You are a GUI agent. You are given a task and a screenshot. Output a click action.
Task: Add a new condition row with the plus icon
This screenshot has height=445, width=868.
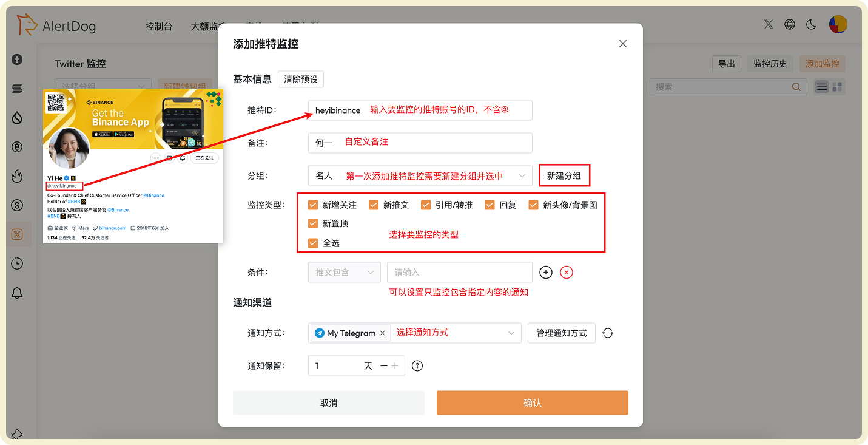click(545, 272)
